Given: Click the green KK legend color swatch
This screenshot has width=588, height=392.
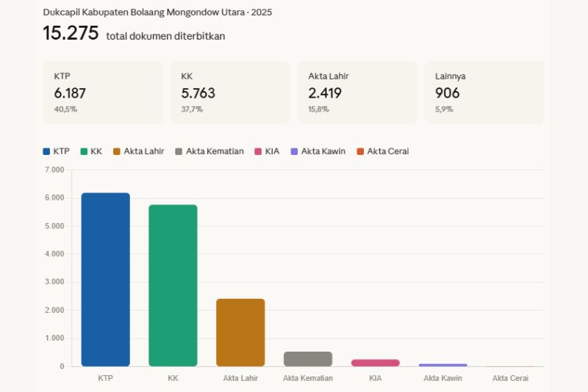Looking at the screenshot, I should click(x=85, y=151).
